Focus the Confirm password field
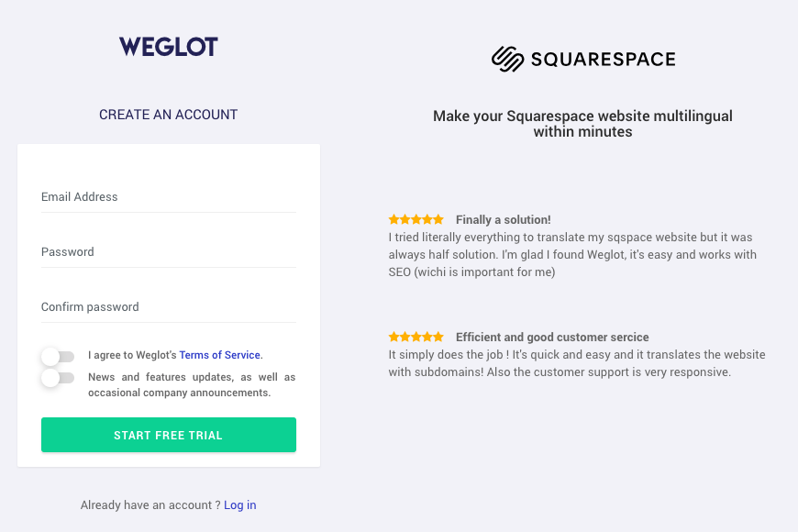 tap(169, 307)
